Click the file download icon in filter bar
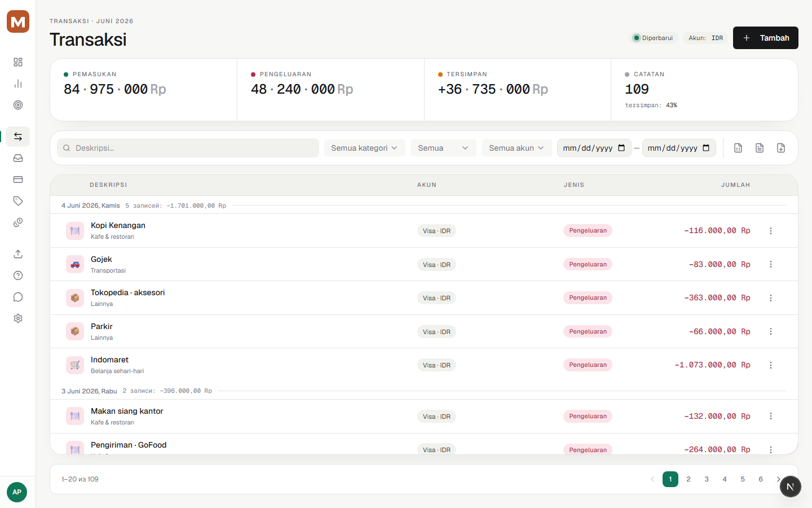The height and width of the screenshot is (508, 812). point(781,148)
